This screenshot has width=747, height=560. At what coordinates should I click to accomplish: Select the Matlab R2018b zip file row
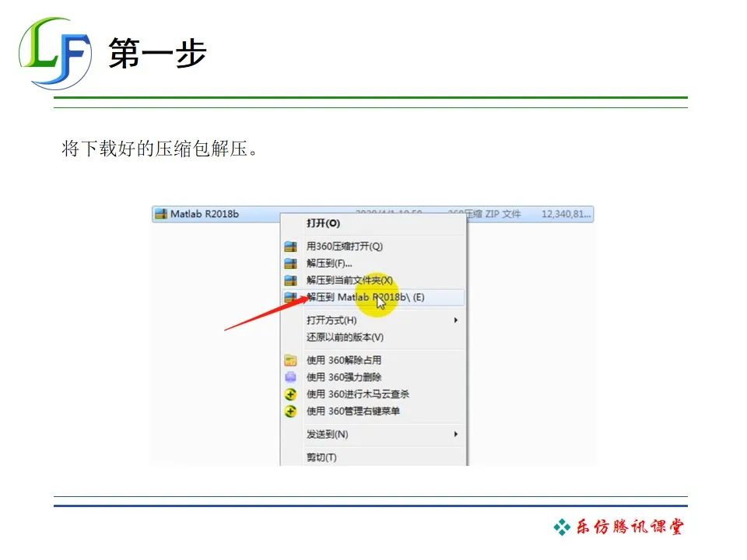(373, 214)
